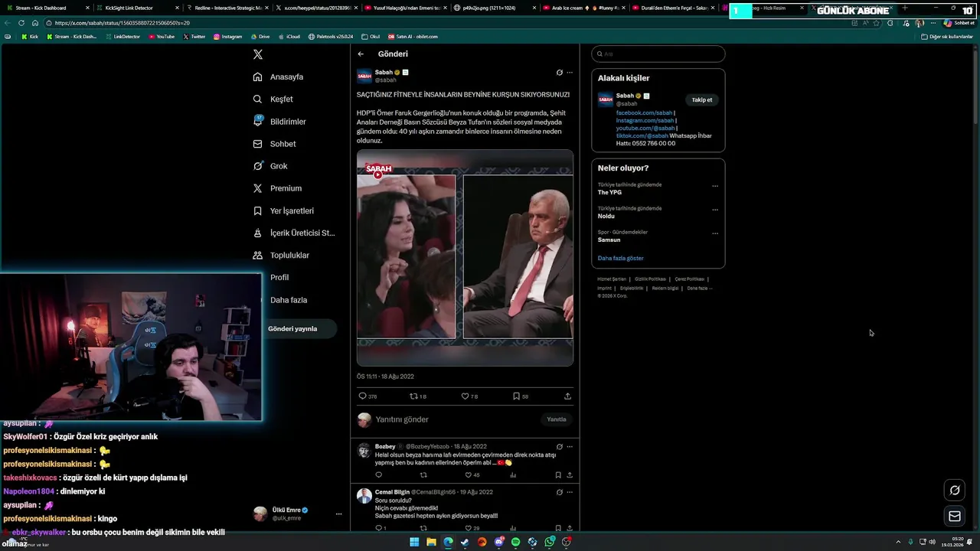Viewport: 980px width, 551px height.
Task: Open youtube.com/@sabah link
Action: tap(645, 128)
